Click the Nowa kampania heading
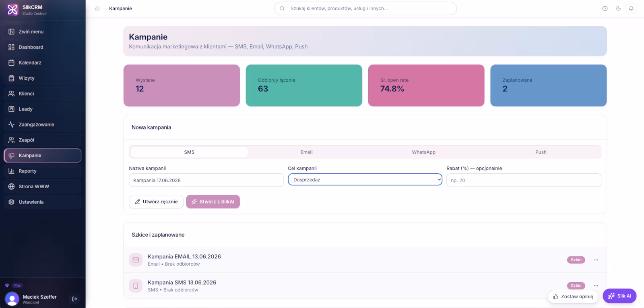The height and width of the screenshot is (308, 644). (151, 127)
